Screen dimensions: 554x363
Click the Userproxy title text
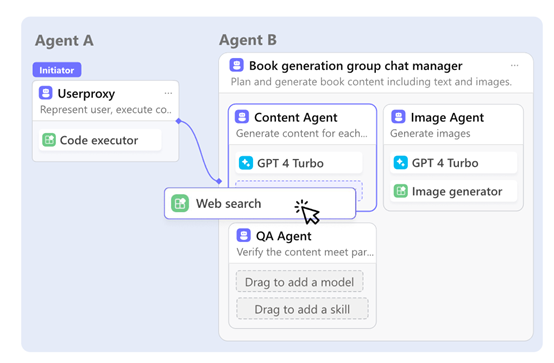coord(86,94)
